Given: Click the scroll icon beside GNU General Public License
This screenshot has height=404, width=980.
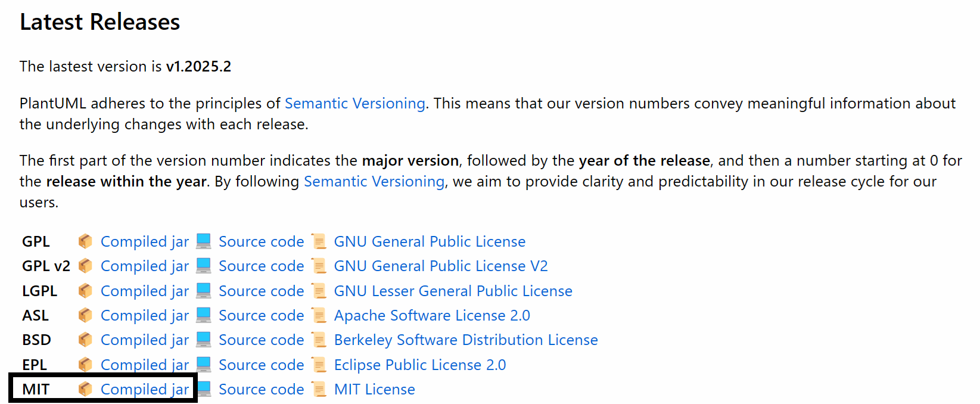Looking at the screenshot, I should 319,241.
